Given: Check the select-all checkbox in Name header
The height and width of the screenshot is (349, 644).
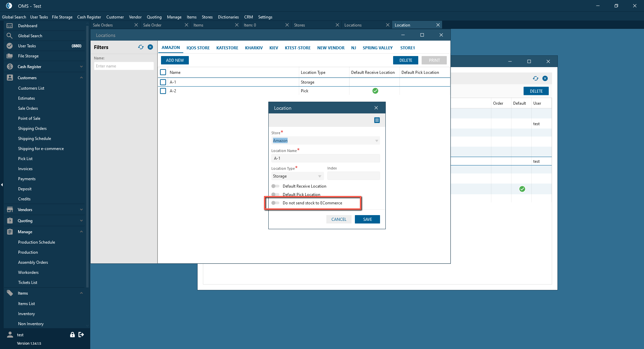Looking at the screenshot, I should pos(163,72).
